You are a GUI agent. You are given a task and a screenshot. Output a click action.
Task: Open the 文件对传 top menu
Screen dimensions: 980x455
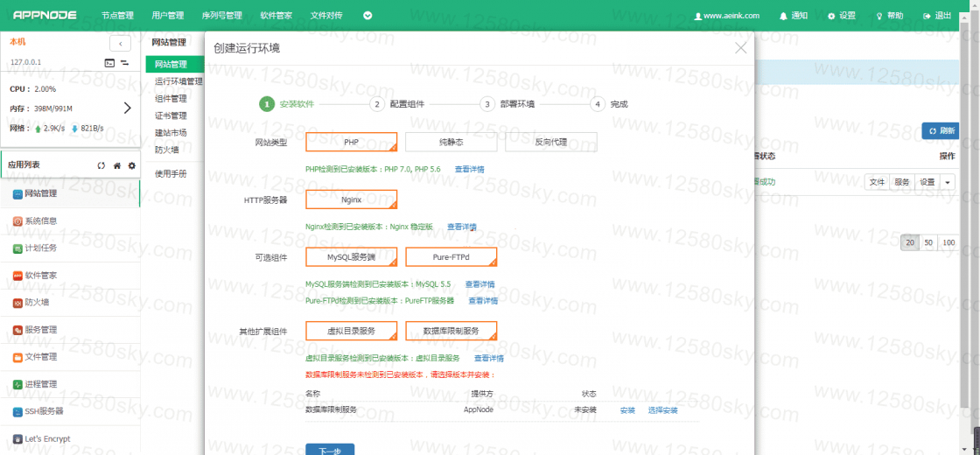click(326, 16)
